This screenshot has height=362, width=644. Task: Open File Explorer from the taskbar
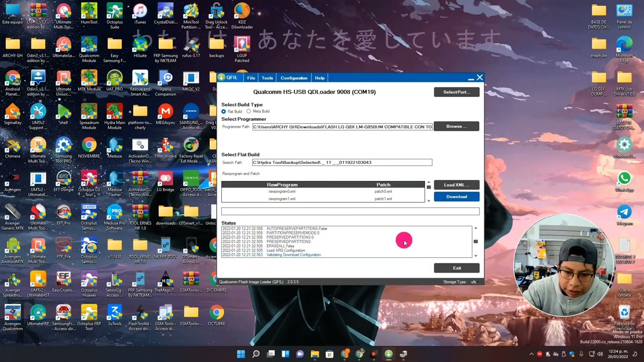click(x=315, y=354)
